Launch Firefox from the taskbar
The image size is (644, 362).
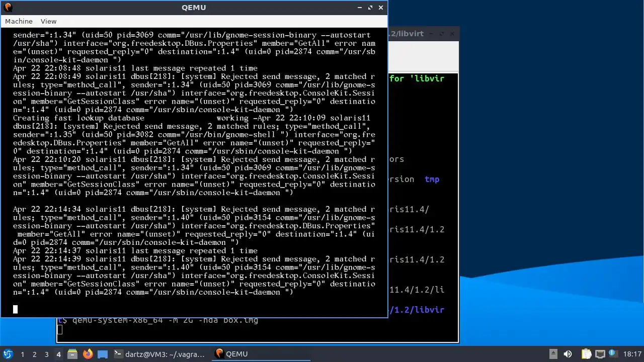click(x=88, y=354)
